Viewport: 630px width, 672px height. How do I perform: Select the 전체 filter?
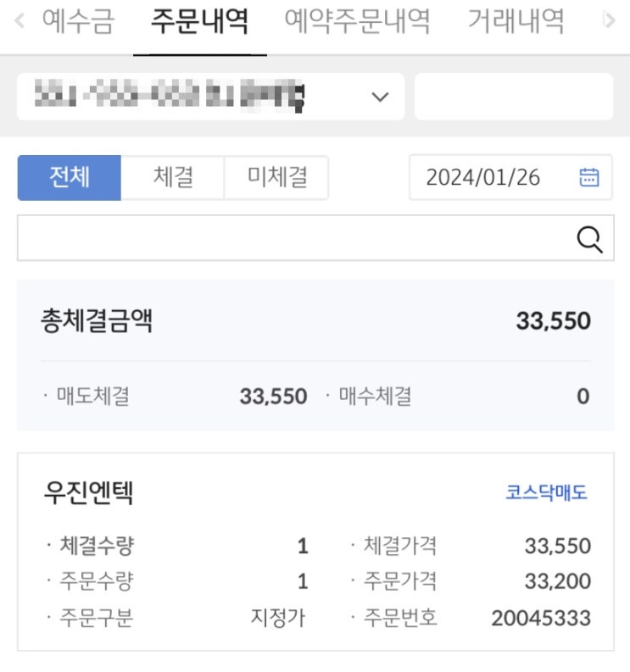70,177
